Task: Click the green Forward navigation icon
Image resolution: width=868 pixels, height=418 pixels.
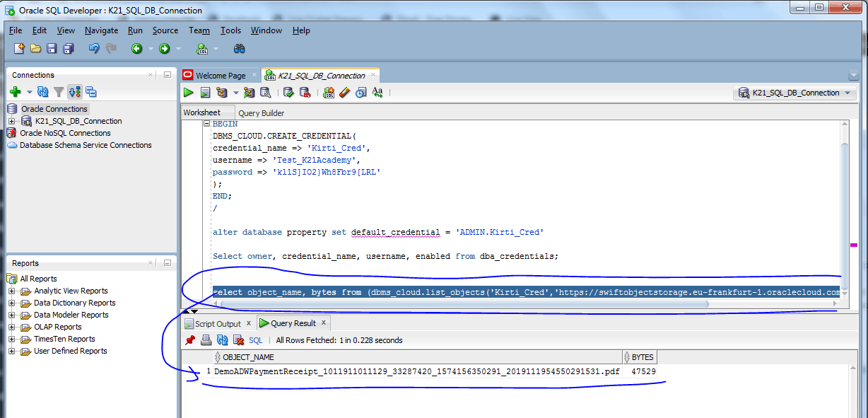Action: point(164,49)
